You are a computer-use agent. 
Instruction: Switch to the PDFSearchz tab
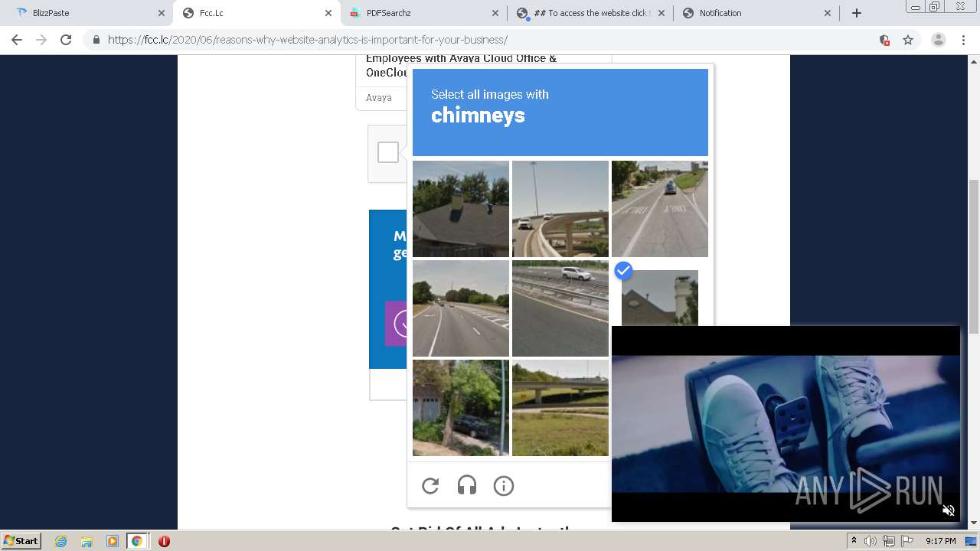pyautogui.click(x=423, y=13)
